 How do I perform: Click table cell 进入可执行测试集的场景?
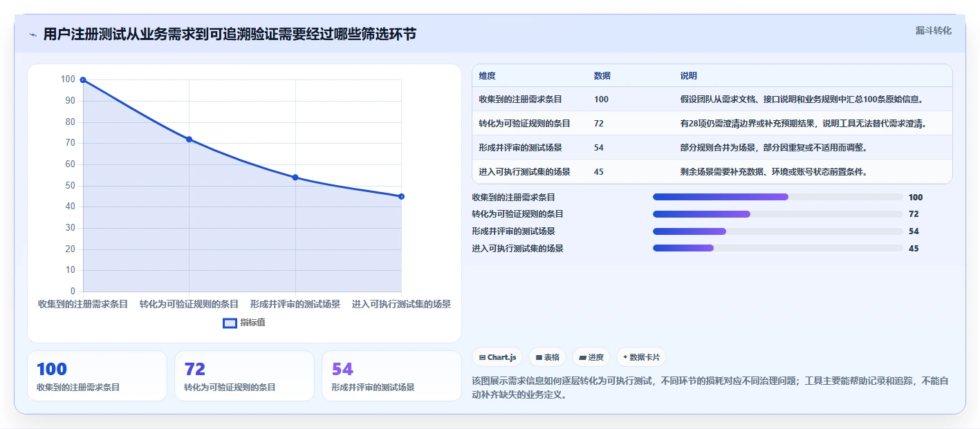click(x=524, y=172)
